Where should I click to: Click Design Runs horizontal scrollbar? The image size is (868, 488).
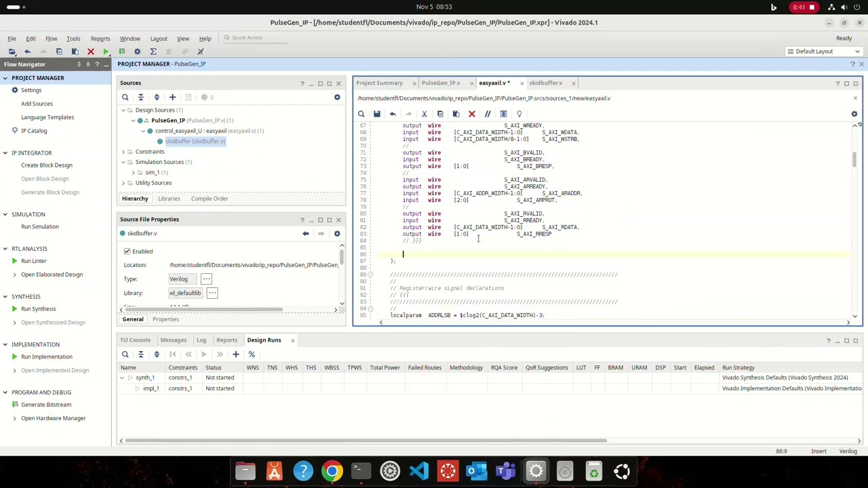(366, 441)
